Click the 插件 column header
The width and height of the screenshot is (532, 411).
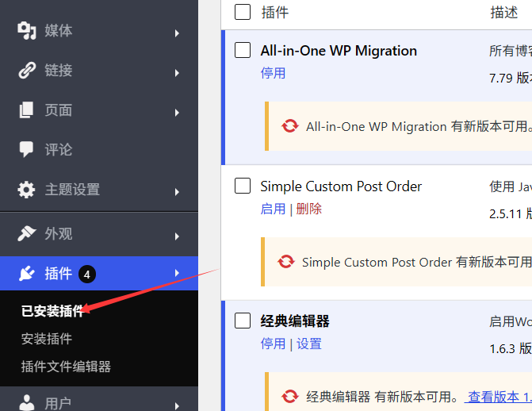(x=275, y=13)
